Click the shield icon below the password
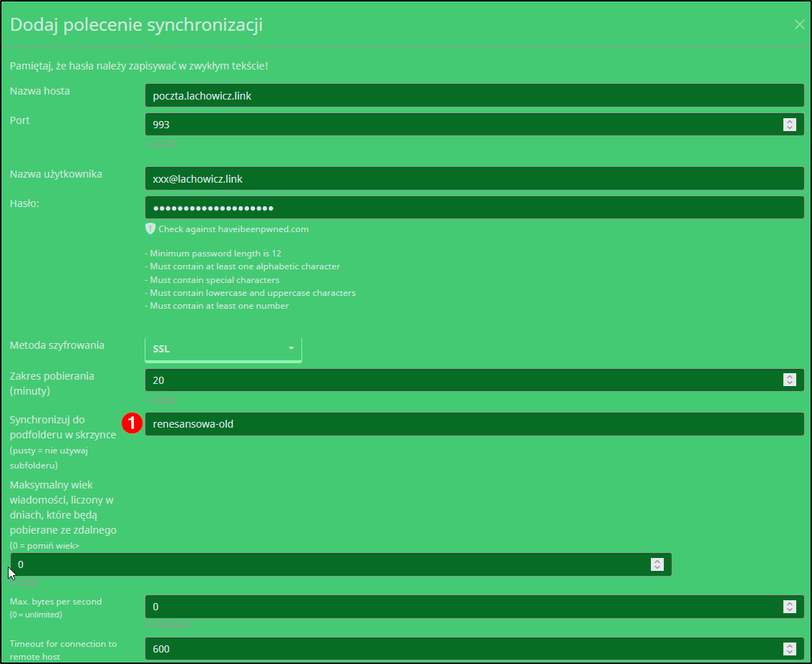 150,228
